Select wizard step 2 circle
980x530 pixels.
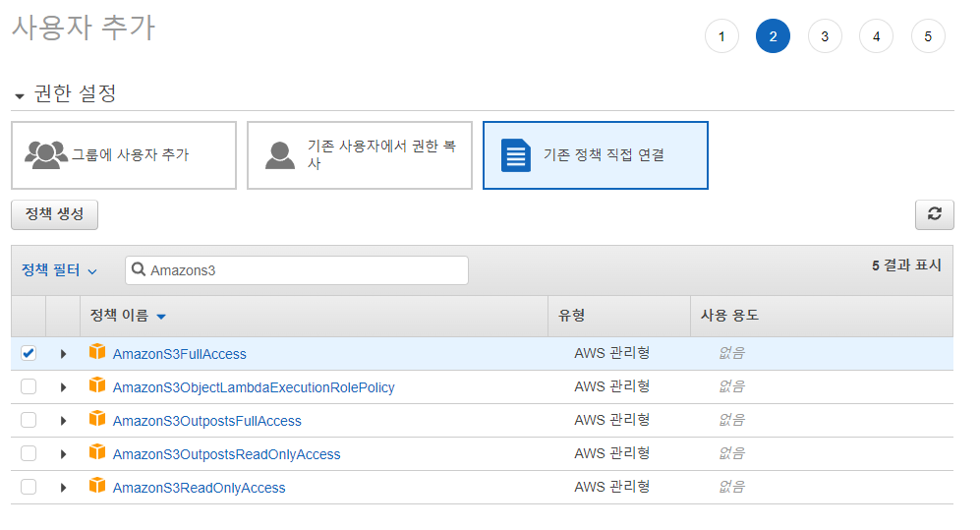tap(774, 36)
